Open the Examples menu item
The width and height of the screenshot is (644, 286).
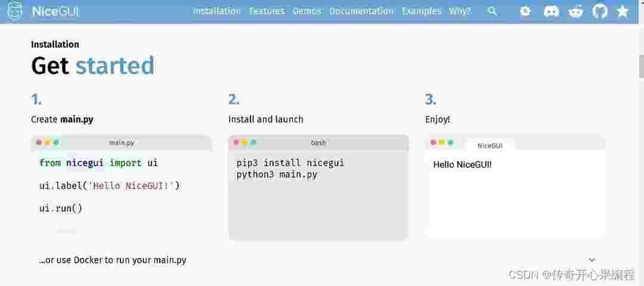[422, 11]
